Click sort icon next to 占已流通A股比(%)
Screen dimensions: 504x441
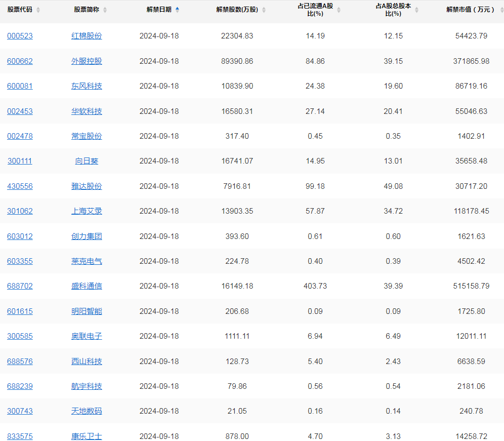pyautogui.click(x=339, y=10)
